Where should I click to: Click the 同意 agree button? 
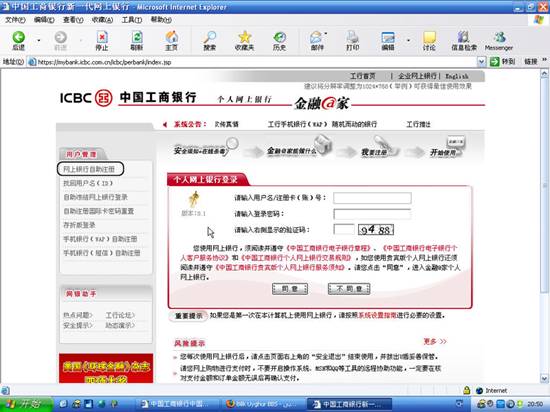(290, 289)
